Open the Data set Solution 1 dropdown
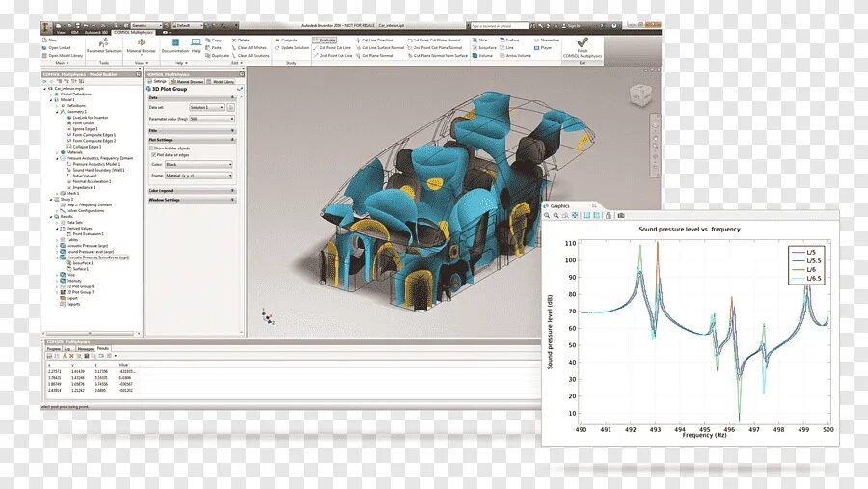The height and width of the screenshot is (489, 868). tap(207, 107)
